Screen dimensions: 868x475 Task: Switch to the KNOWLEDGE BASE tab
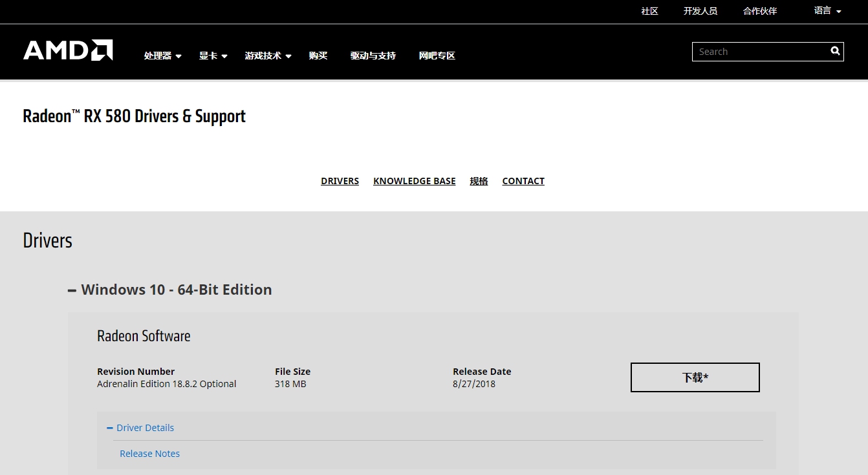(x=415, y=181)
